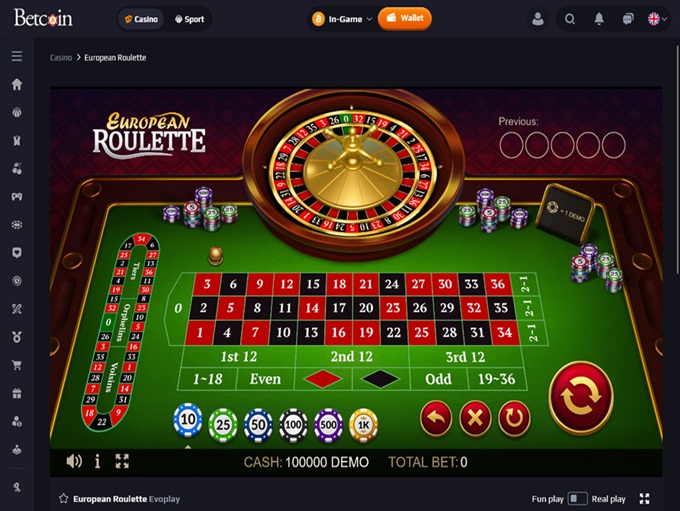This screenshot has height=511, width=680.
Task: Clear all bets with X button
Action: click(x=475, y=418)
